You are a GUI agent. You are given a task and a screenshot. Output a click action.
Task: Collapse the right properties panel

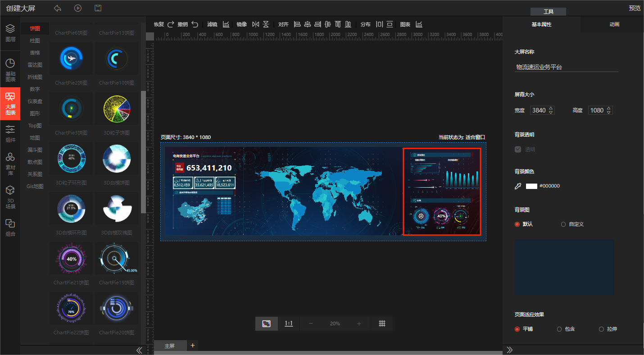point(510,350)
